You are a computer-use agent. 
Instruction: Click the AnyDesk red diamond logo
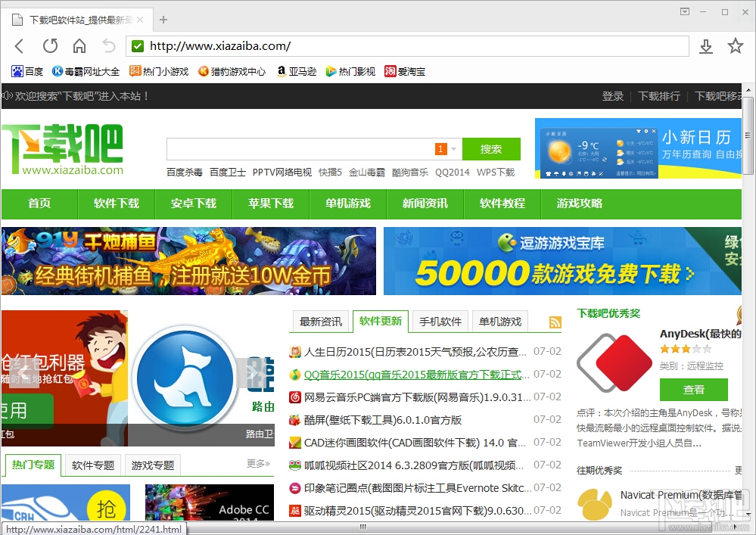[614, 363]
